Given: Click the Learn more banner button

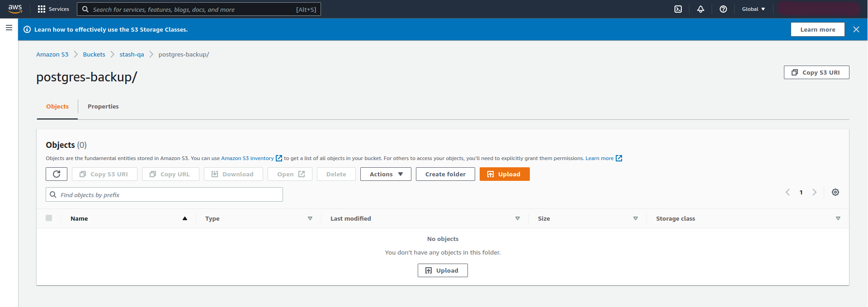Looking at the screenshot, I should (818, 29).
